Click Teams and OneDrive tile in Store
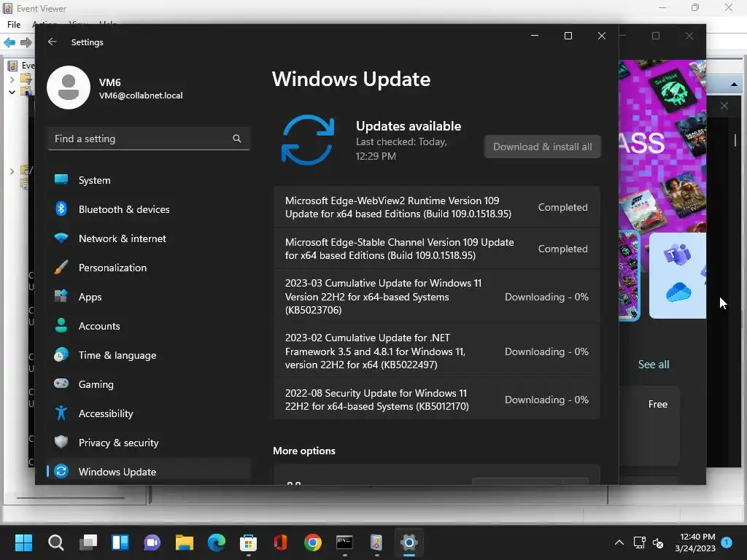Screen dimensions: 747x560 (x=678, y=276)
